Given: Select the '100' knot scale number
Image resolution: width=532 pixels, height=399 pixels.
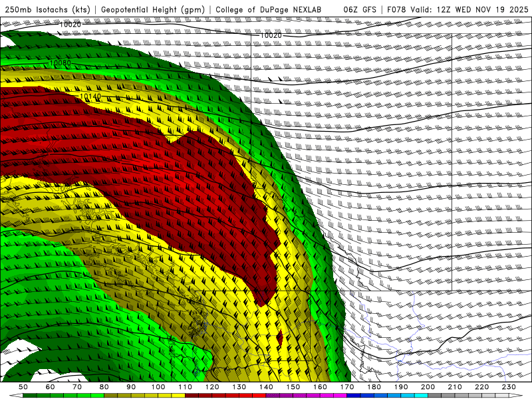Looking at the screenshot, I should [158, 387].
